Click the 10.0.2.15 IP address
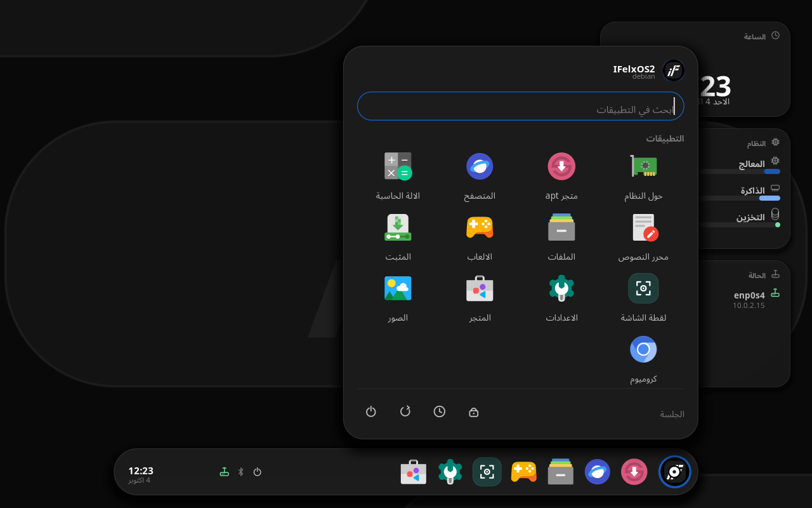Image resolution: width=812 pixels, height=508 pixels. 749,305
